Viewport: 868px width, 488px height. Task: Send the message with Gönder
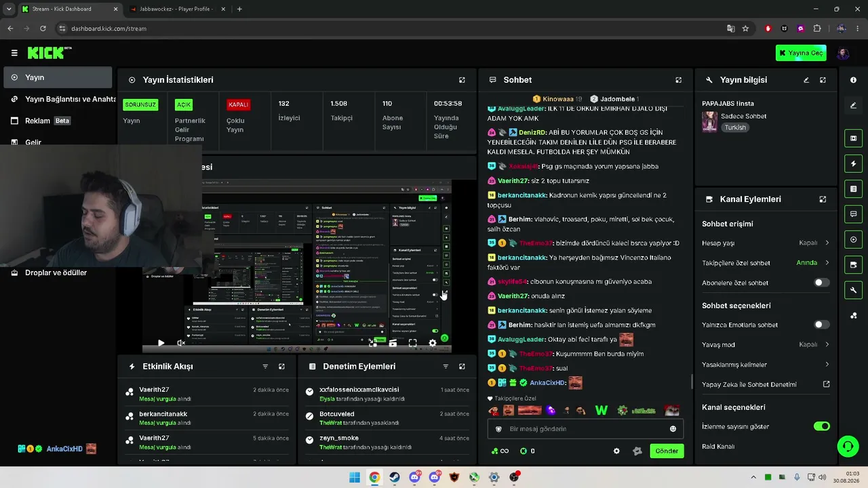[x=667, y=451]
